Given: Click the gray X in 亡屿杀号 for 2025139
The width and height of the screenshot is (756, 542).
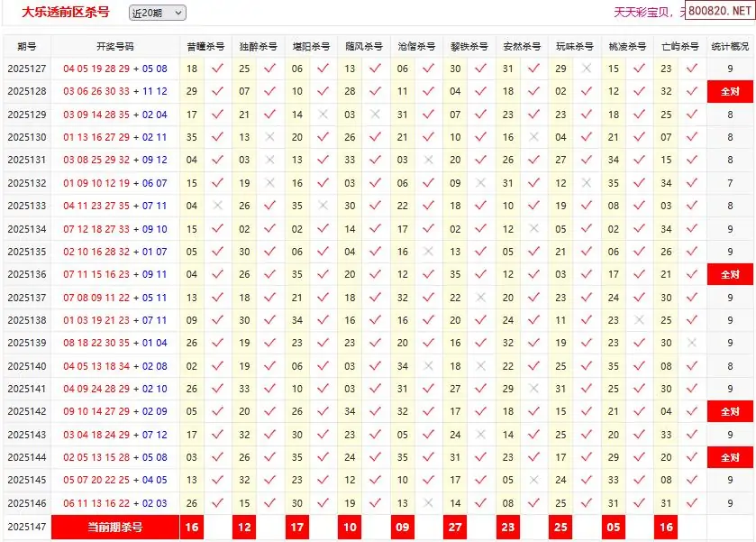Looking at the screenshot, I should coord(692,344).
